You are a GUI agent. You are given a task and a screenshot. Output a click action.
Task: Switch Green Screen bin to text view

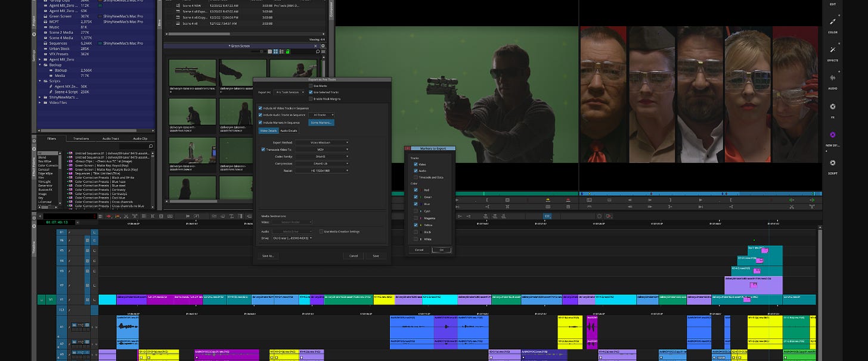(269, 51)
